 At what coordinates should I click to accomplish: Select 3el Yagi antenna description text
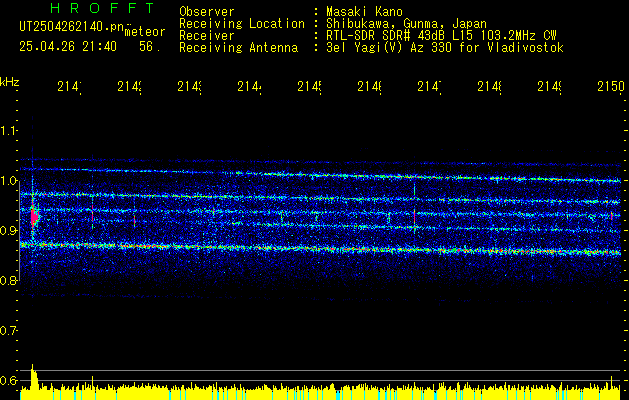click(445, 48)
